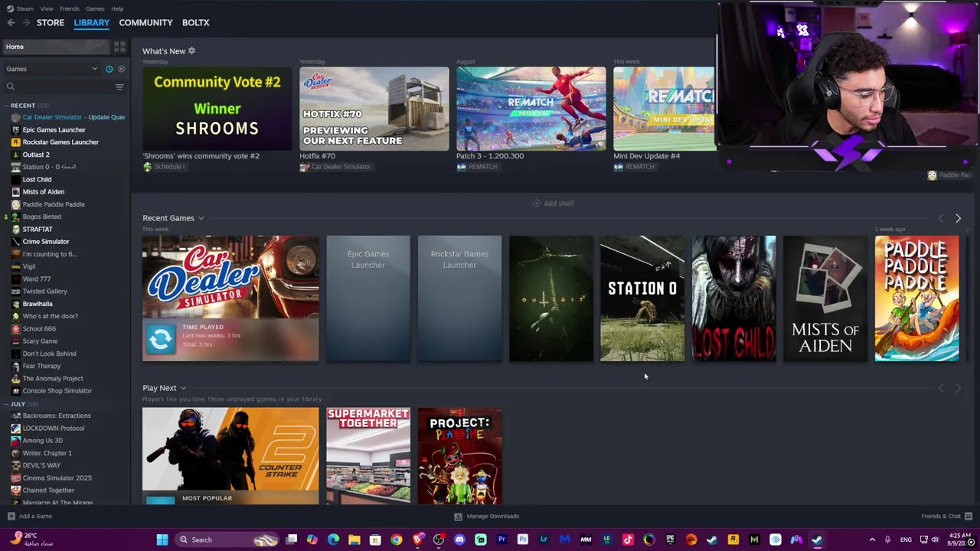980x551 pixels.
Task: Click the update refresh icon on Car Dealer
Action: tap(161, 339)
